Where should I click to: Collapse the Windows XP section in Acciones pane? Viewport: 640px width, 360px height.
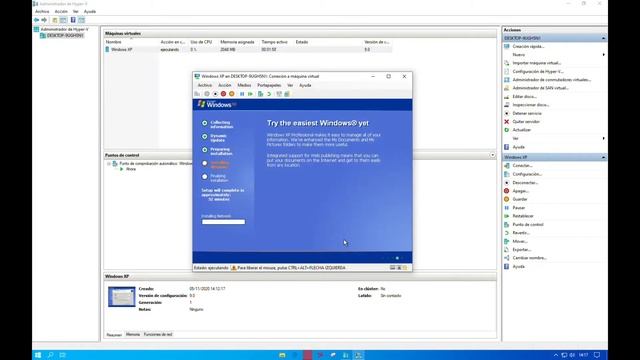[x=603, y=157]
